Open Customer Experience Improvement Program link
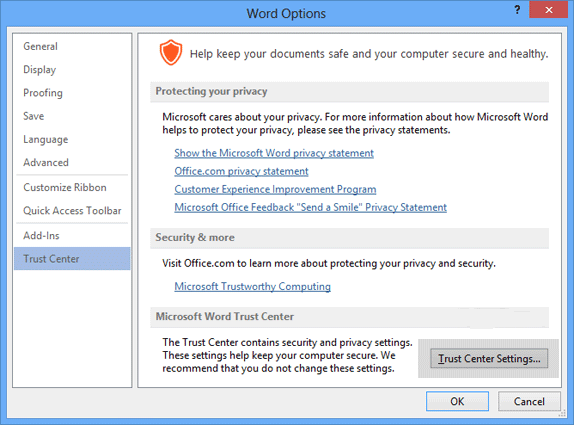 click(275, 189)
